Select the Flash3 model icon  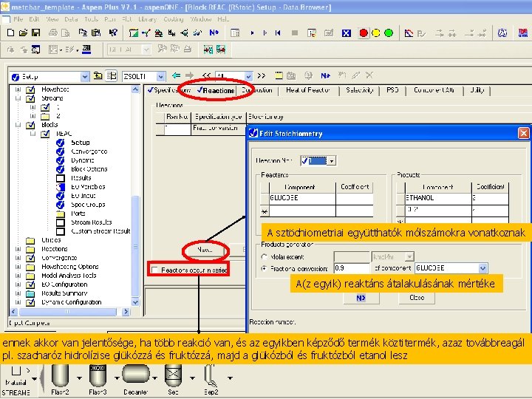[x=98, y=375]
